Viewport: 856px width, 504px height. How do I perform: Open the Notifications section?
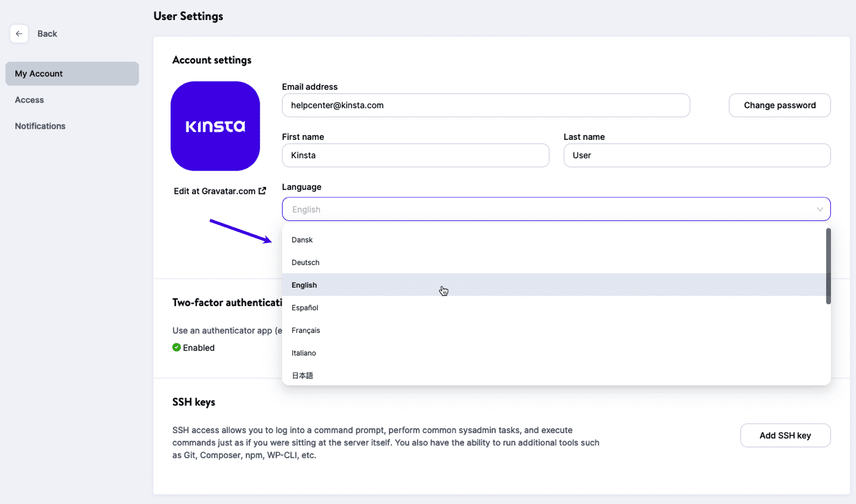tap(40, 126)
